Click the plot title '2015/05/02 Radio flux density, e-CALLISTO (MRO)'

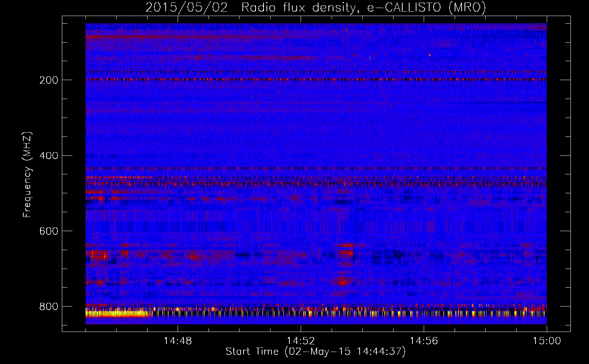tap(316, 7)
